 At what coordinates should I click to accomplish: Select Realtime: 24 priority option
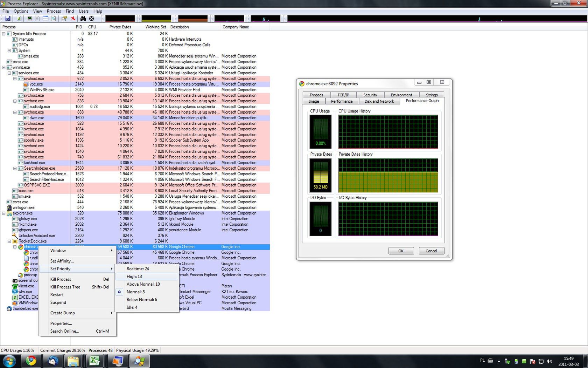coord(147,269)
